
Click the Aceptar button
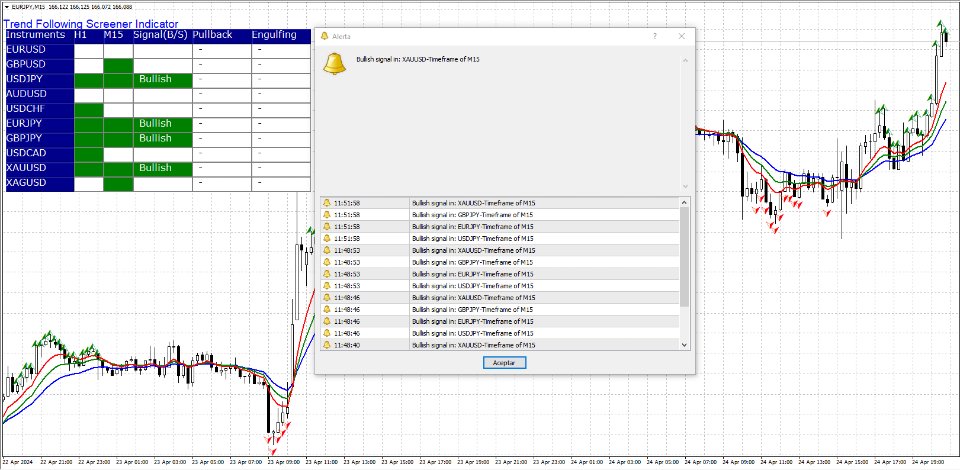click(x=504, y=363)
